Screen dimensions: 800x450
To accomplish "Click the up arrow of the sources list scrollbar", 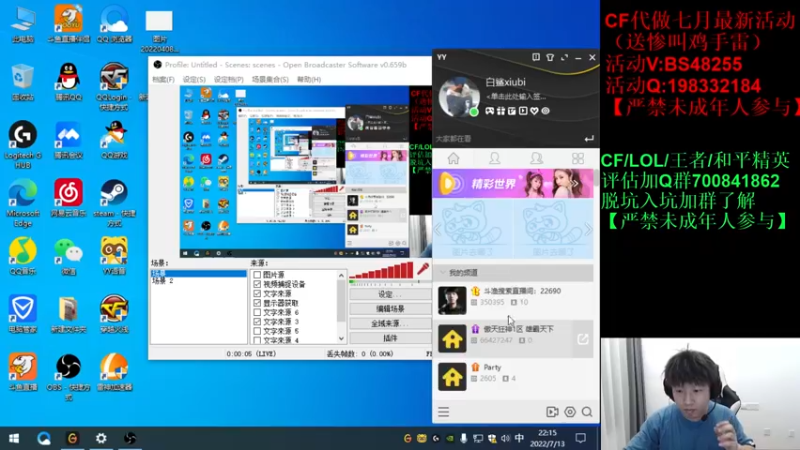I will click(x=341, y=276).
